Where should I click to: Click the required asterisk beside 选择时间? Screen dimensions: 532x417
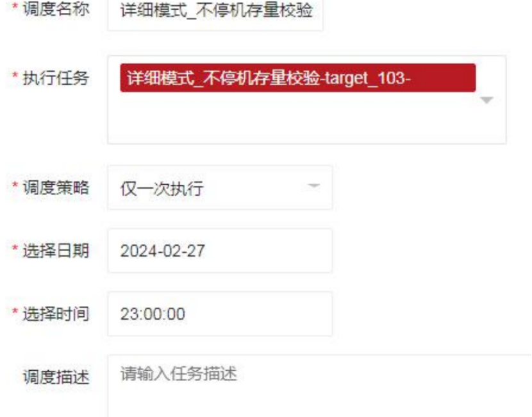15,311
